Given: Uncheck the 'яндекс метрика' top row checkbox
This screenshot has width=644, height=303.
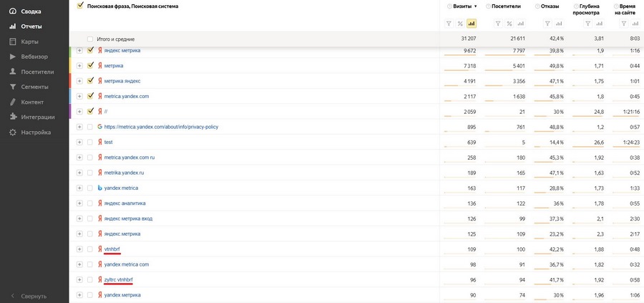Looking at the screenshot, I should [x=90, y=50].
